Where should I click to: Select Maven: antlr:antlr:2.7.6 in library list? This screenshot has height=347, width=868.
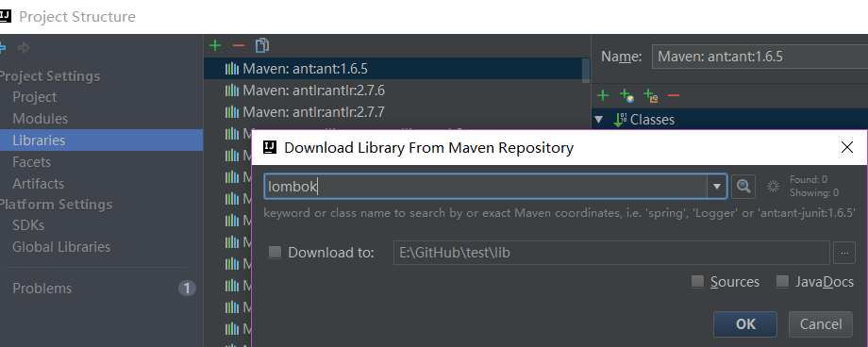pyautogui.click(x=392, y=91)
